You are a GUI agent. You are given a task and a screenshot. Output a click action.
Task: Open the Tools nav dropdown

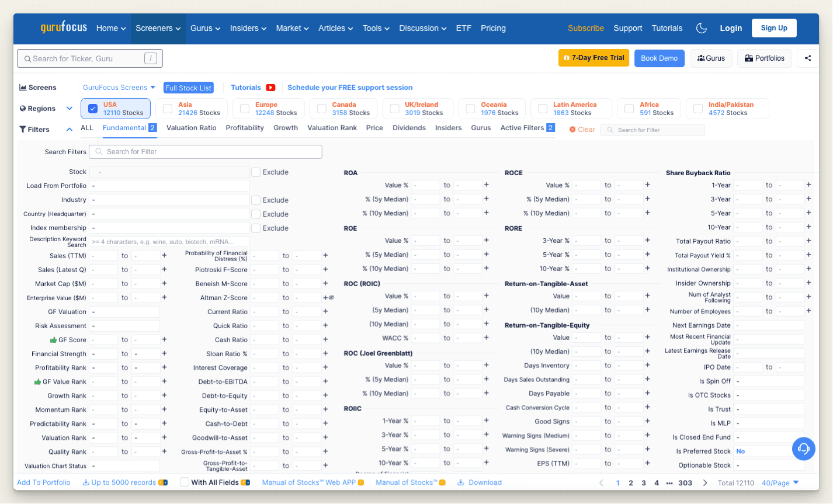[376, 28]
